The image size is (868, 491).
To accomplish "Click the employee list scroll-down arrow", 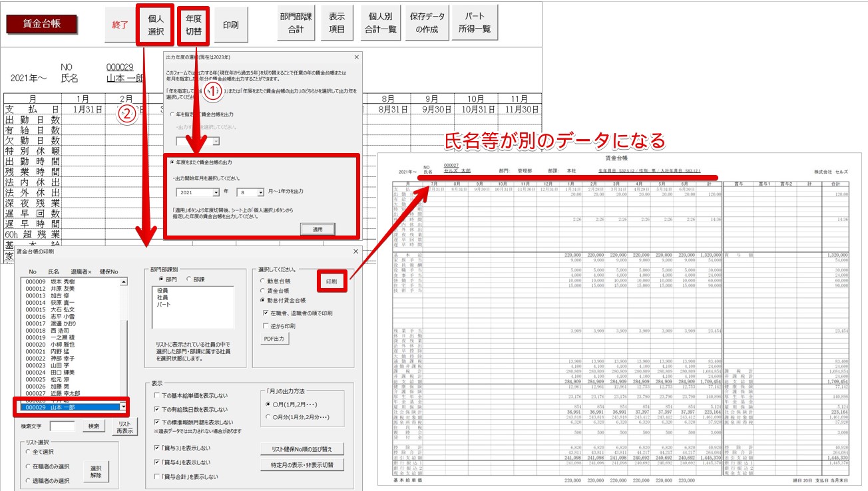I will point(123,407).
